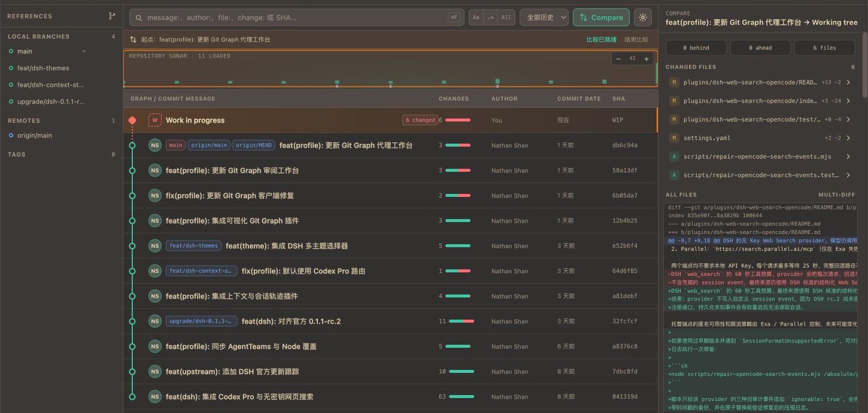Select the feat/dsh-context-st… local branch
The height and width of the screenshot is (413, 868).
pos(61,85)
